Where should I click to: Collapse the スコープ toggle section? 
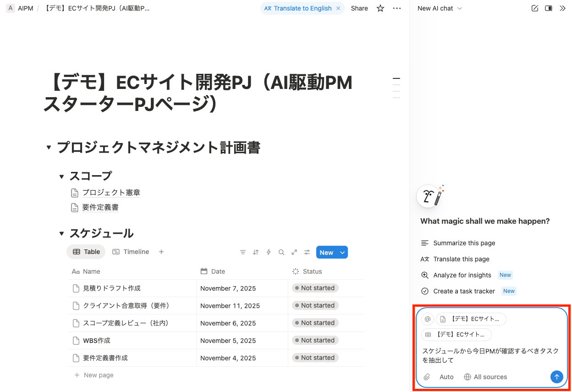point(61,177)
